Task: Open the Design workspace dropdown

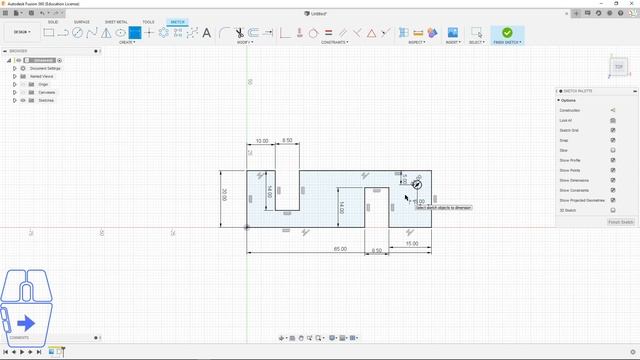Action: pyautogui.click(x=22, y=32)
